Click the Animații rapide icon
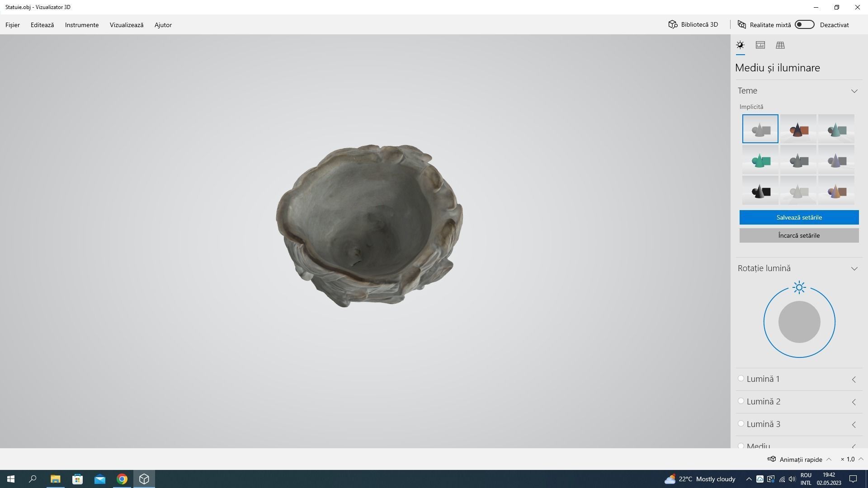The width and height of the screenshot is (868, 488). pyautogui.click(x=772, y=459)
